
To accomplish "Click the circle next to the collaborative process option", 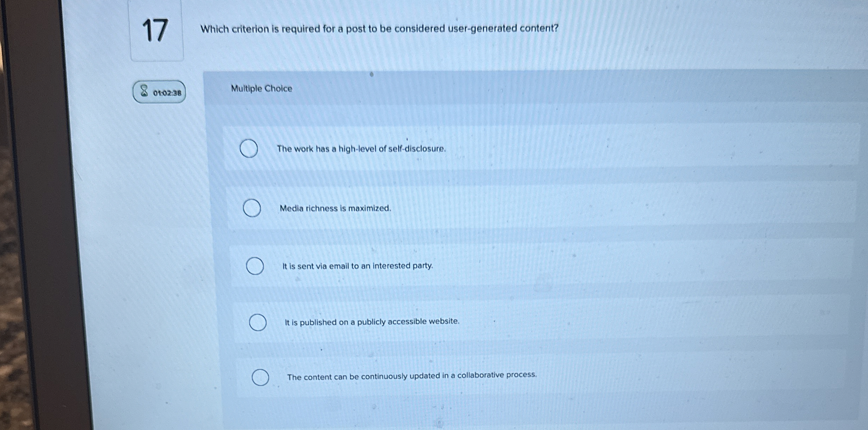I will coord(261,377).
